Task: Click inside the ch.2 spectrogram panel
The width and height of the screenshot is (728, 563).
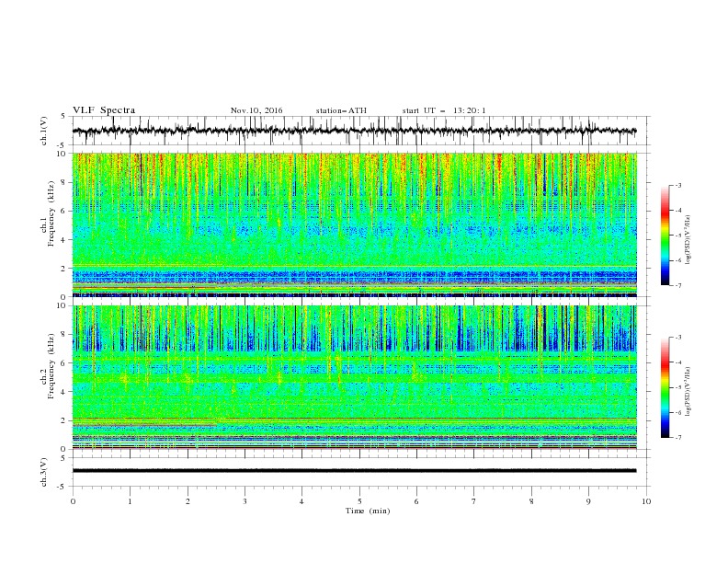Action: pyautogui.click(x=354, y=377)
